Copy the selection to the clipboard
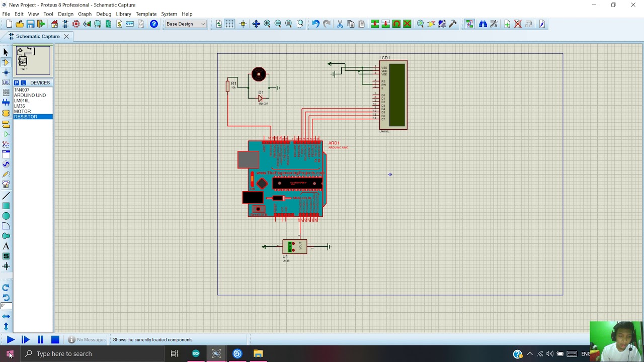Screen dimensions: 644x362 351,24
